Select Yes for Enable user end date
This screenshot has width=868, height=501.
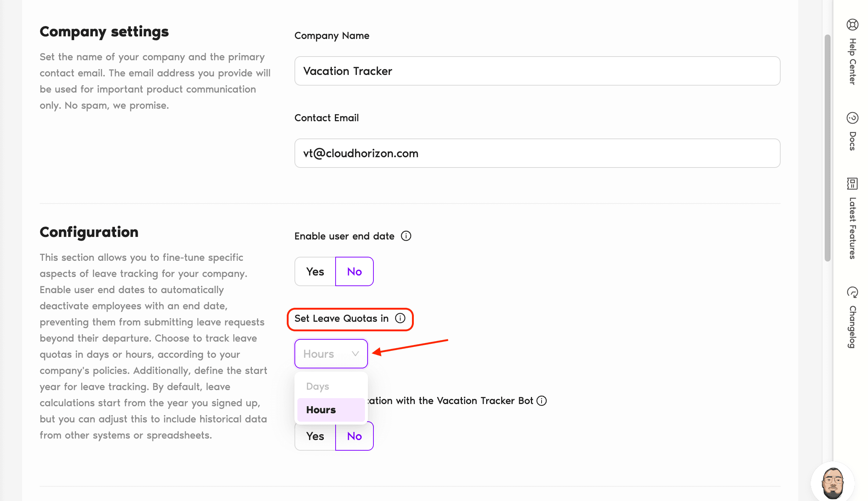click(315, 271)
